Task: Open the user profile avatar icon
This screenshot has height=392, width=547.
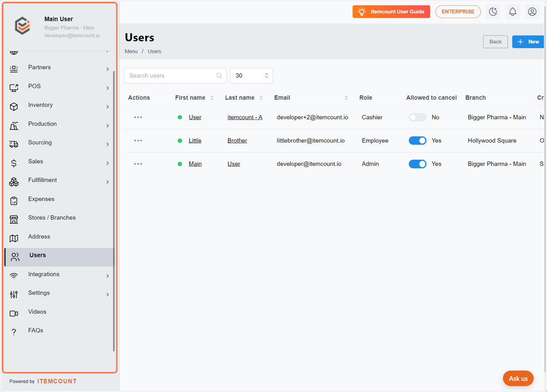Action: (x=532, y=12)
